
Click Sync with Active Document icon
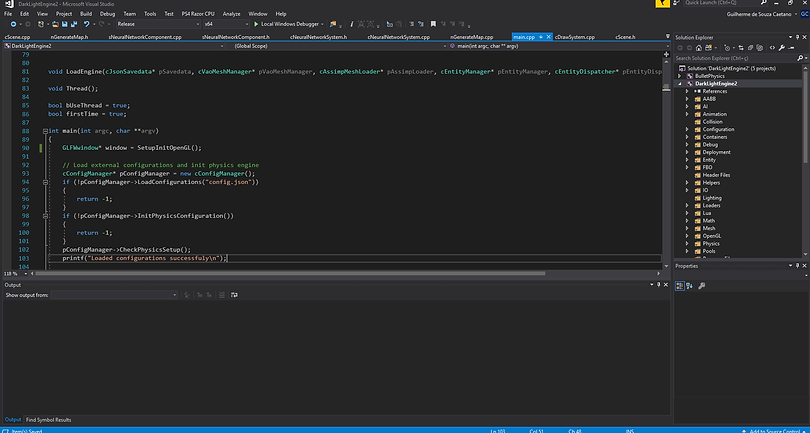(x=739, y=48)
